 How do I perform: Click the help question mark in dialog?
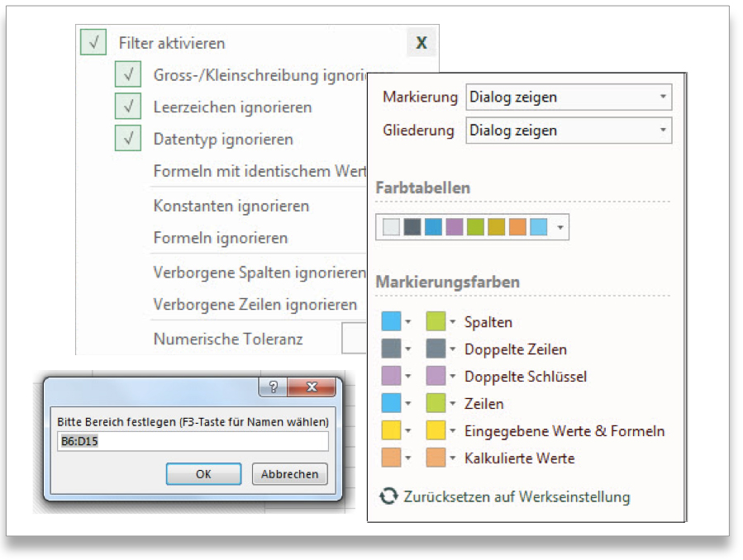(274, 387)
